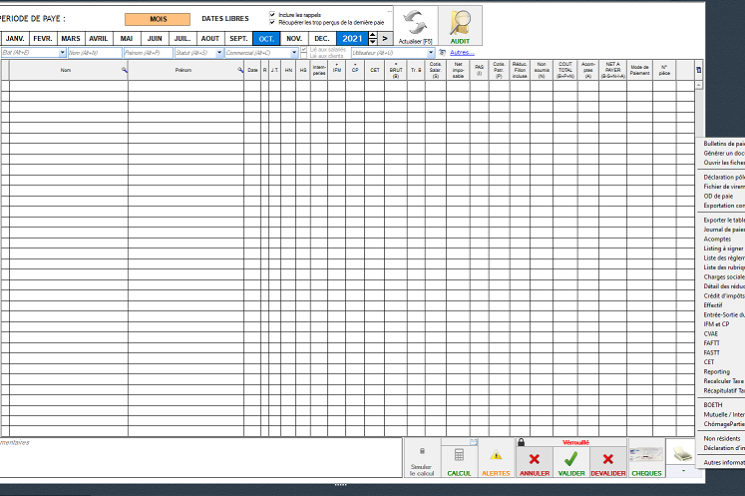Expand the Statut filter dropdown
The height and width of the screenshot is (496, 745).
point(219,53)
